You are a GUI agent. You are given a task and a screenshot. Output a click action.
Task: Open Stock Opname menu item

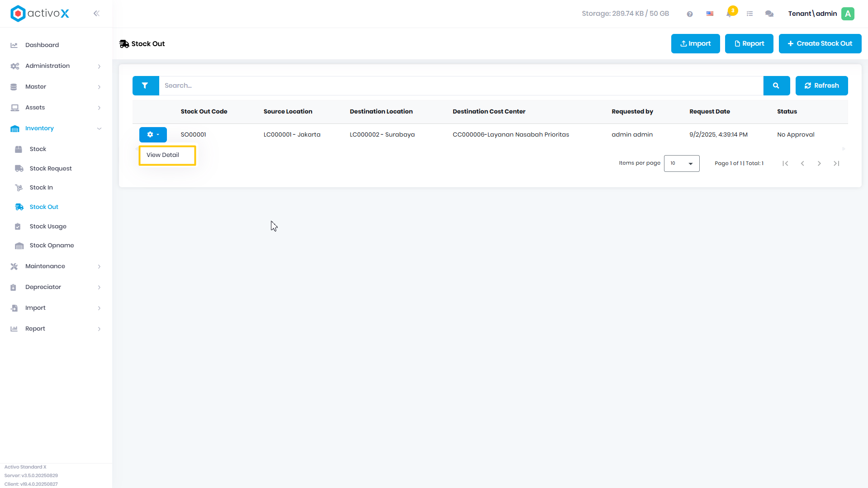(x=52, y=246)
